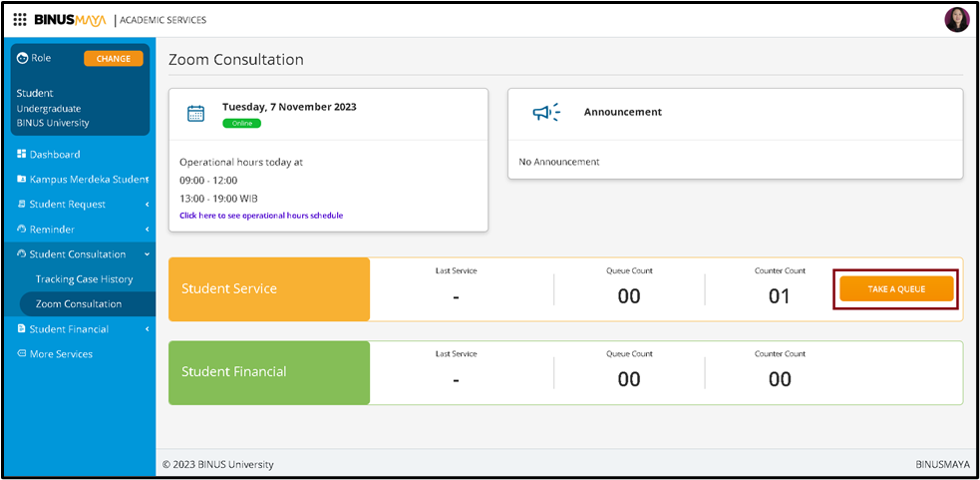Click the calendar icon
This screenshot has height=480, width=980.
coord(195,114)
